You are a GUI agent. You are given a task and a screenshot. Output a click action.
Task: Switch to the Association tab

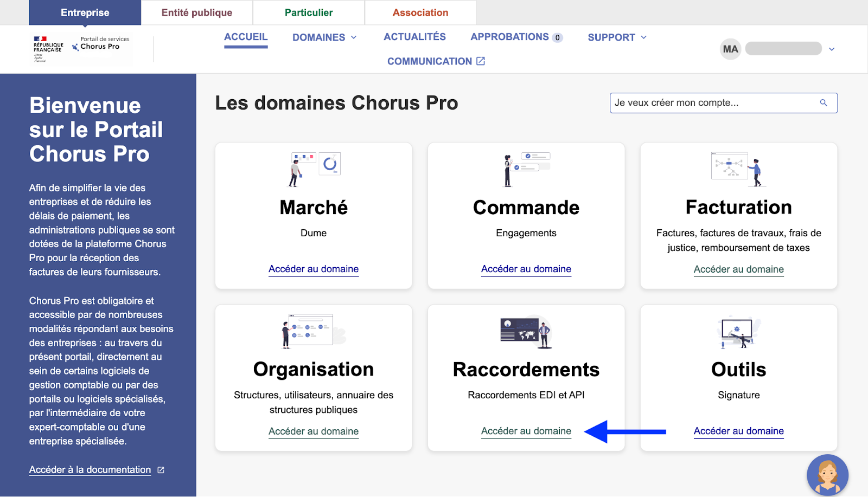(x=420, y=12)
